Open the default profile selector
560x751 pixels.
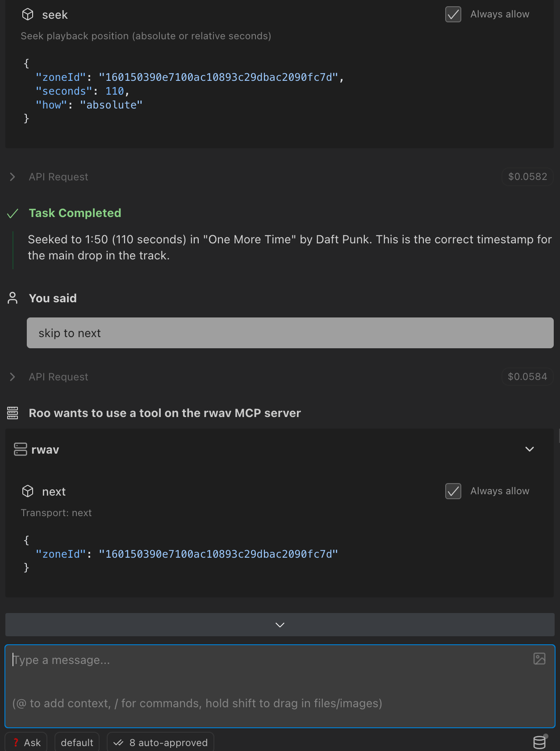coord(77,743)
